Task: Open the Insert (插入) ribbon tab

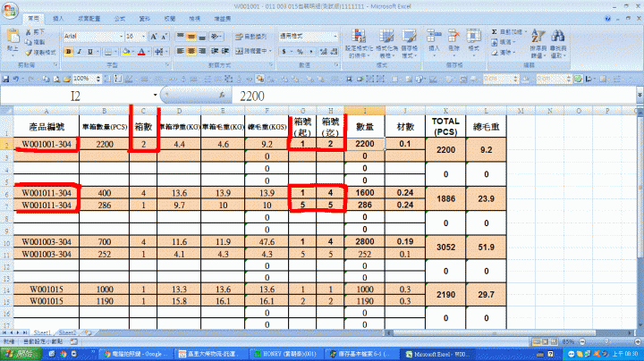Action: tap(58, 19)
